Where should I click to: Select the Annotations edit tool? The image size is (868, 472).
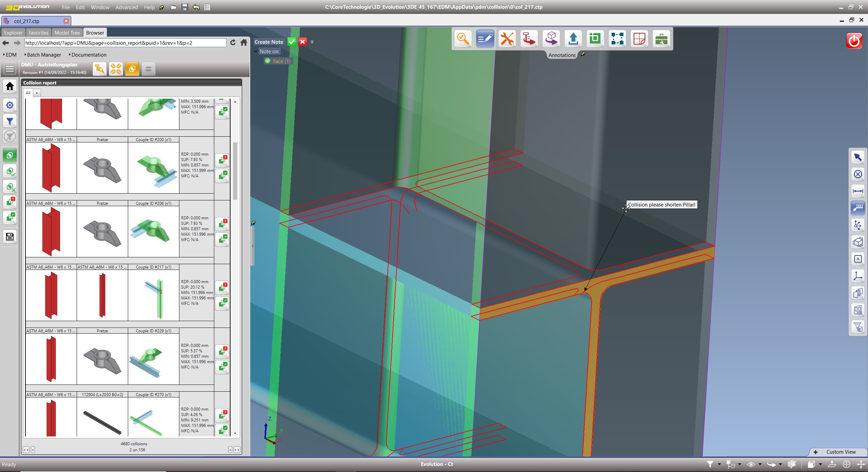[485, 39]
